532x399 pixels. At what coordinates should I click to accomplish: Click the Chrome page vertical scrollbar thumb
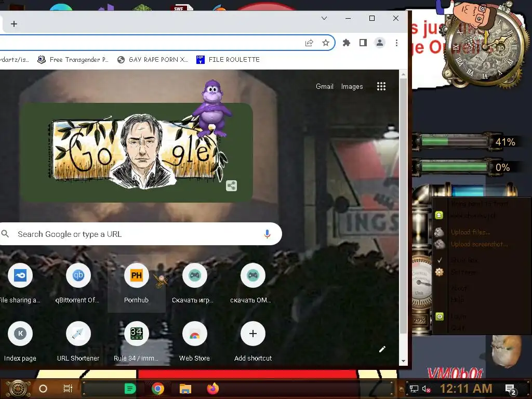point(403,206)
